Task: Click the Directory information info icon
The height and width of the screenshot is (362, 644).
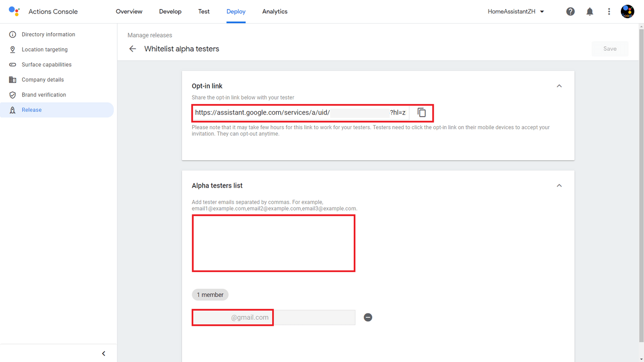Action: tap(13, 35)
